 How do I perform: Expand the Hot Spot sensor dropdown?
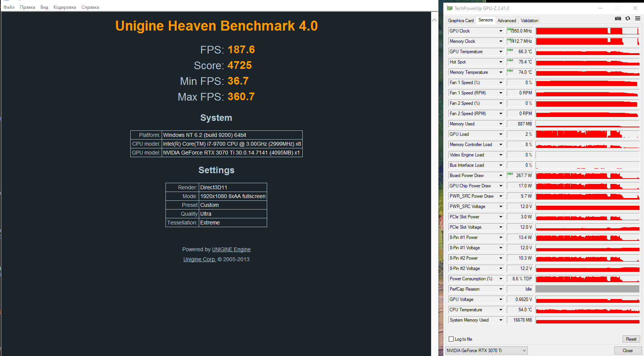(x=501, y=62)
